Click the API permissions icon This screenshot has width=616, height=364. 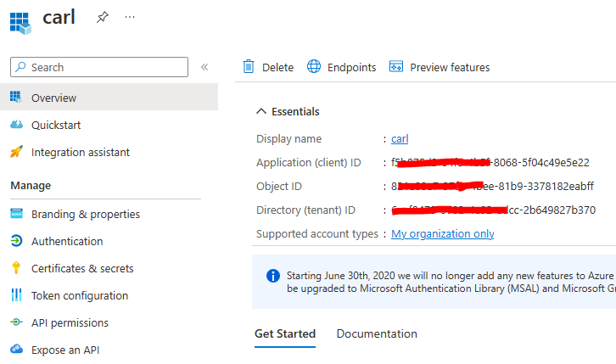tap(16, 322)
